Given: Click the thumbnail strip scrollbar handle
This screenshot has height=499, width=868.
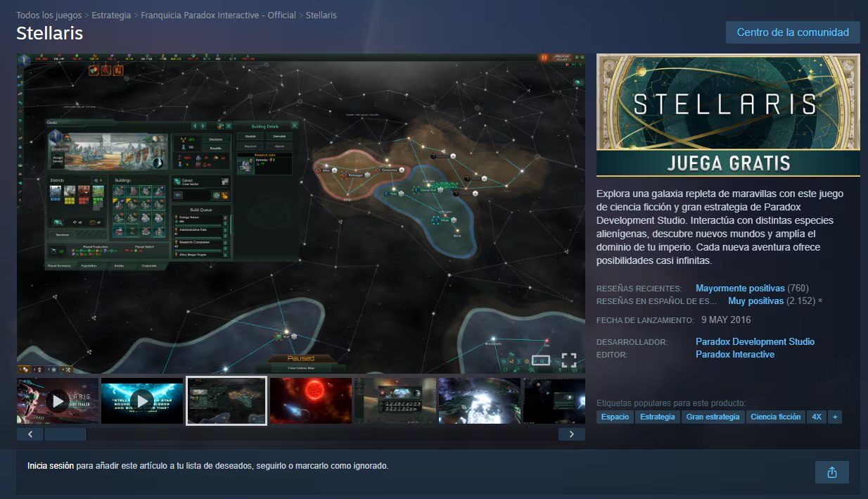Looking at the screenshot, I should [x=65, y=434].
